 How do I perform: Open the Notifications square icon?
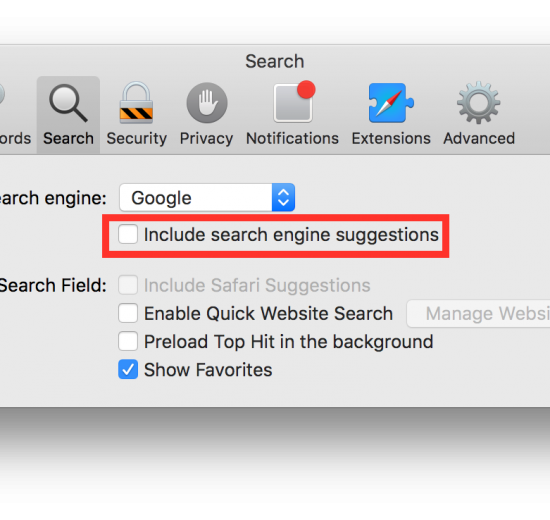coord(294,102)
